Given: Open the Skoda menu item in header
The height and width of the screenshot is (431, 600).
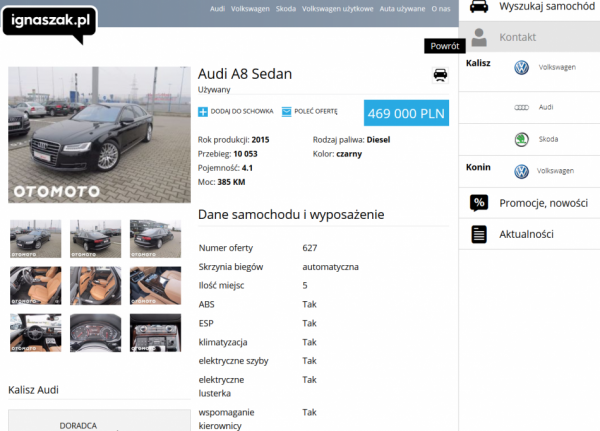Looking at the screenshot, I should click(x=286, y=9).
